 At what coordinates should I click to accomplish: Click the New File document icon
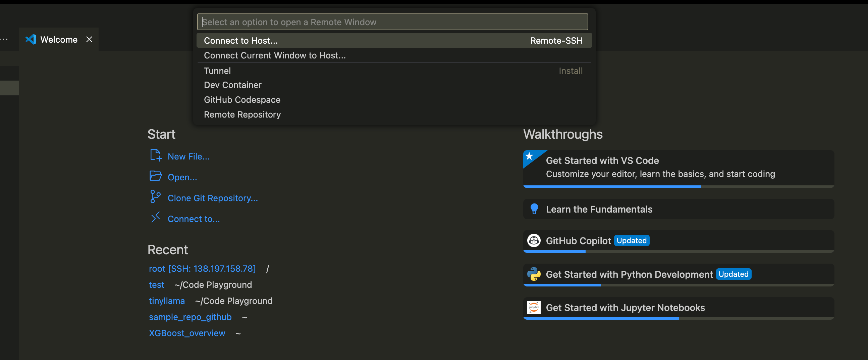point(156,155)
